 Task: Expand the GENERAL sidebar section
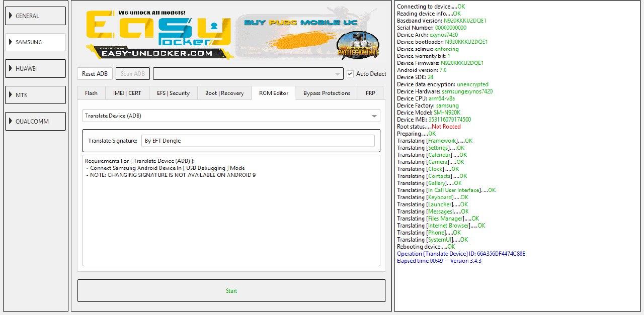coord(35,16)
